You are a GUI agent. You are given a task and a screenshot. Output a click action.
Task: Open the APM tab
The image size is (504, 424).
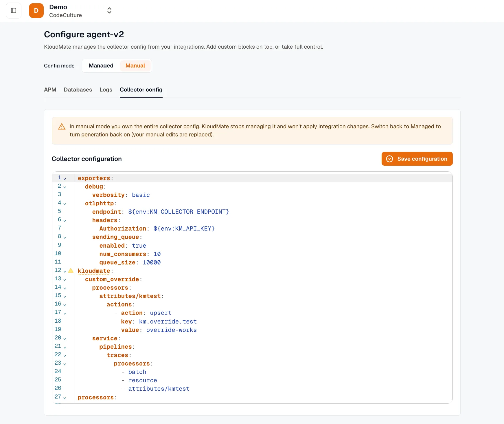tap(50, 90)
